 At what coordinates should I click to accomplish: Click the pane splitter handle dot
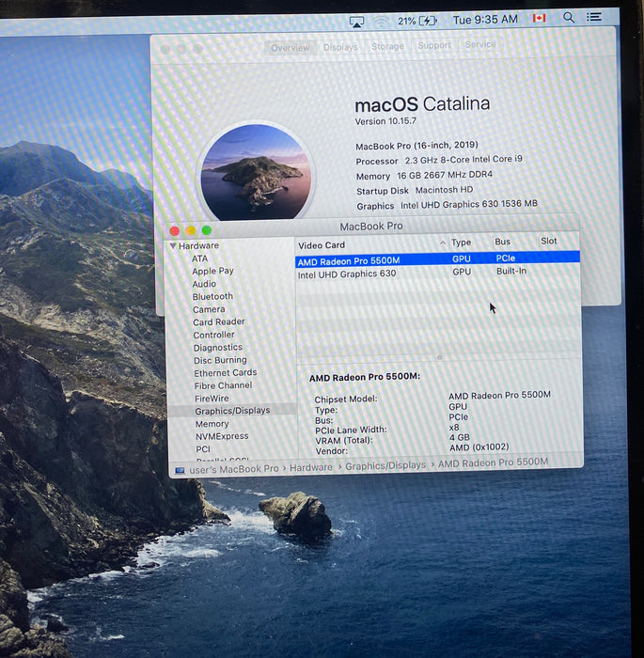(440, 357)
